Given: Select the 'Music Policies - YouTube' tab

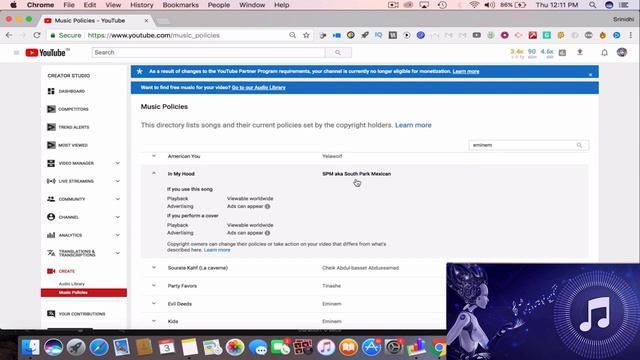Looking at the screenshot, I should coord(96,20).
